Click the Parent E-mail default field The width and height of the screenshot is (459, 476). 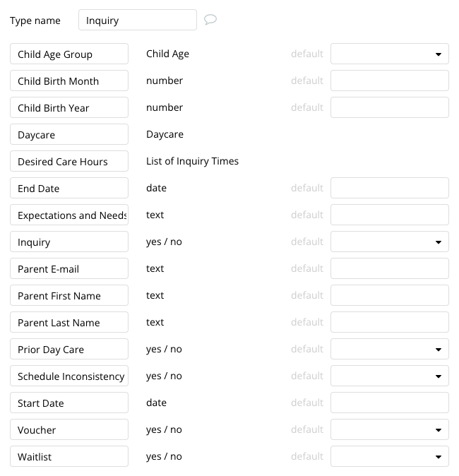click(389, 268)
